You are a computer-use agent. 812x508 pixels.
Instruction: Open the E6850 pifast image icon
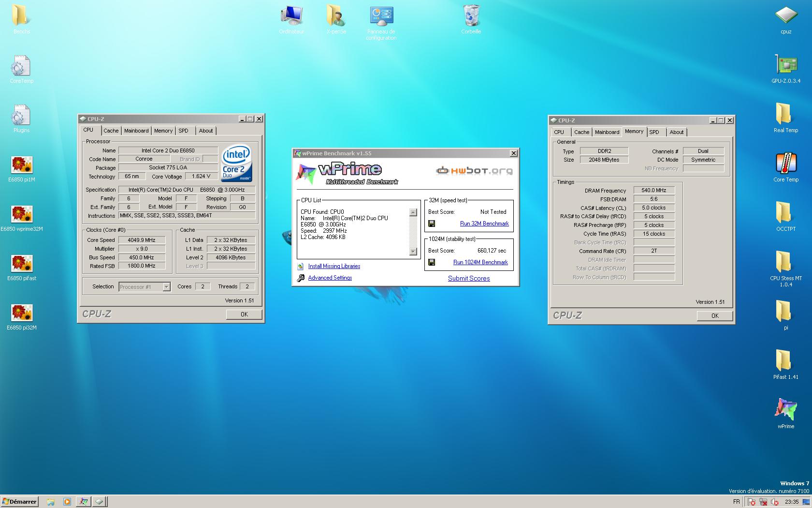coord(22,267)
